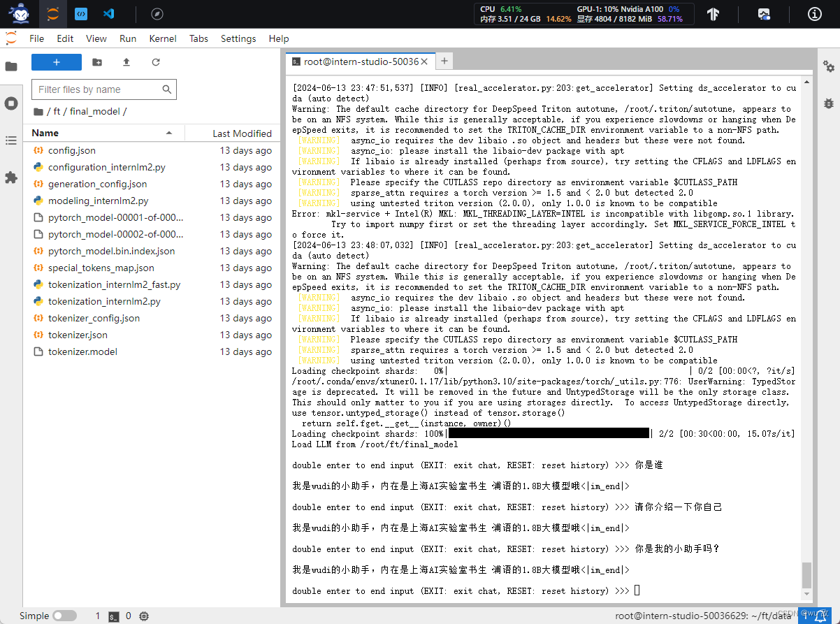Click the kernel chip icon in status bar

[x=144, y=616]
